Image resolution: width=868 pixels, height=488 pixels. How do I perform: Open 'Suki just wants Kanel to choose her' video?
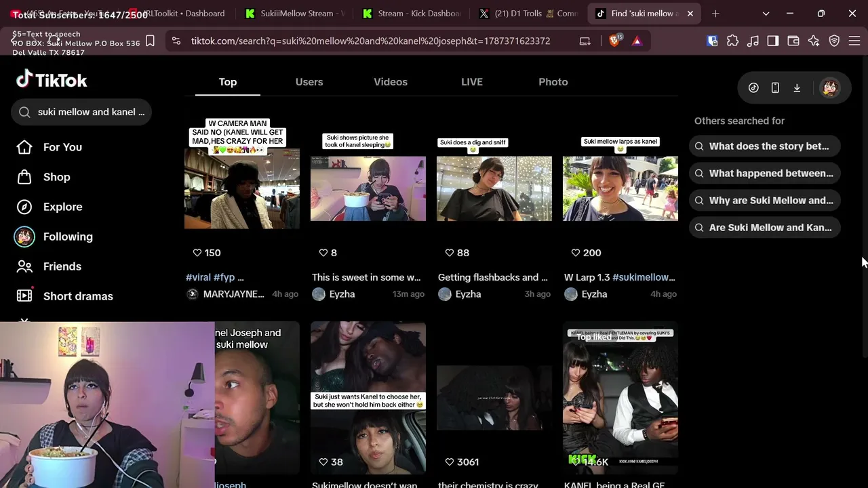(x=368, y=398)
